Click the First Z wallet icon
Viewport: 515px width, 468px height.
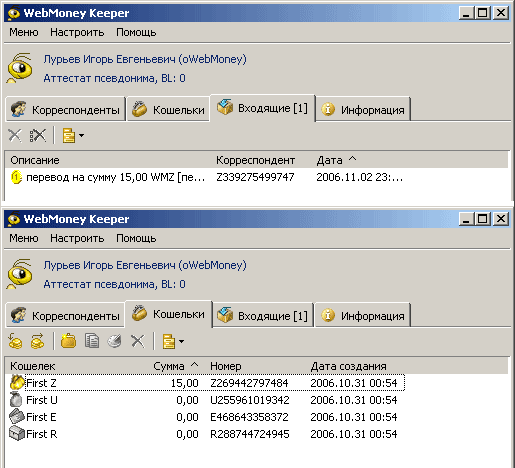click(17, 383)
